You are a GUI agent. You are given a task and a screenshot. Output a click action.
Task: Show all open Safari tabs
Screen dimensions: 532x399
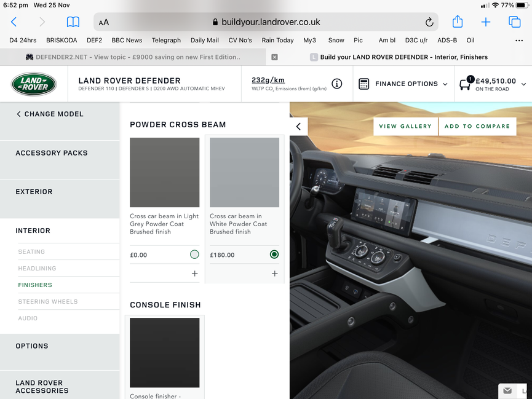(x=514, y=22)
